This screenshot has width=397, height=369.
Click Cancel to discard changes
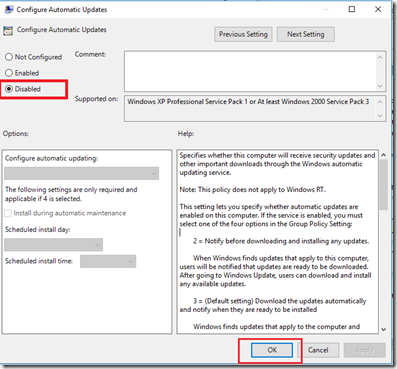tap(318, 350)
